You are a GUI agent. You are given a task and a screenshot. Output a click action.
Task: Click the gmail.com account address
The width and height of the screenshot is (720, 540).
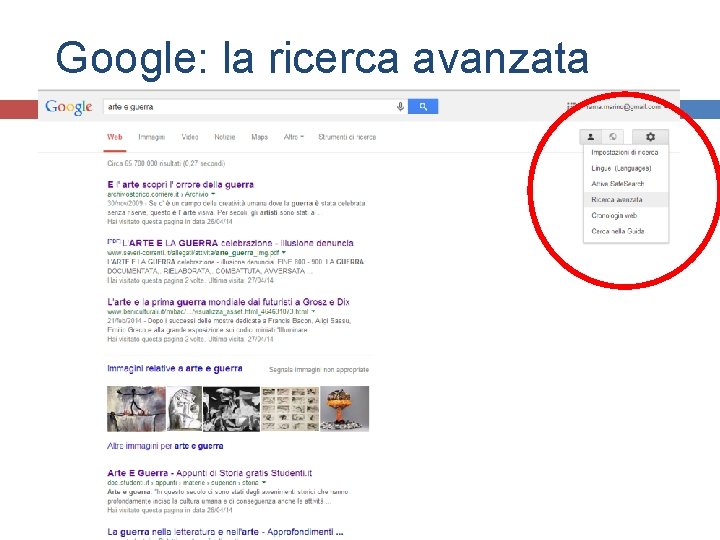pos(624,107)
